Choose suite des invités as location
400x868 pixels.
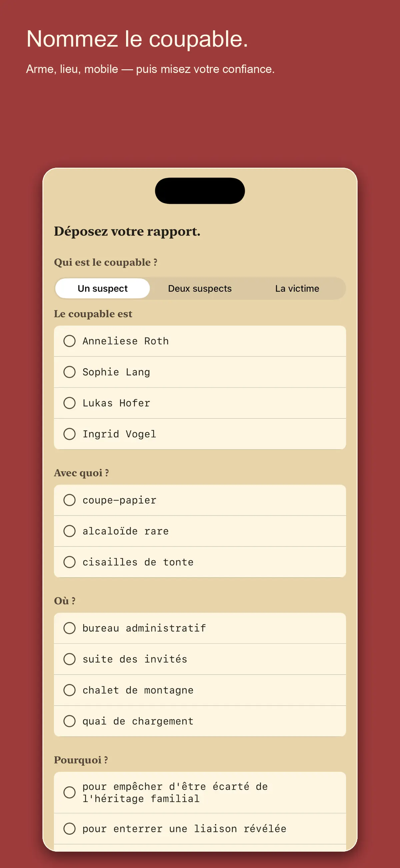tap(200, 659)
